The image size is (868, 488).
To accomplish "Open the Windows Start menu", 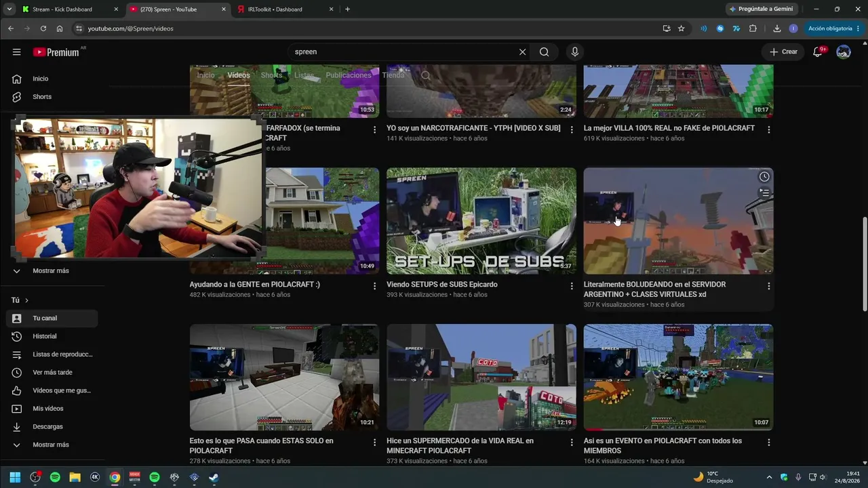I will click(15, 477).
